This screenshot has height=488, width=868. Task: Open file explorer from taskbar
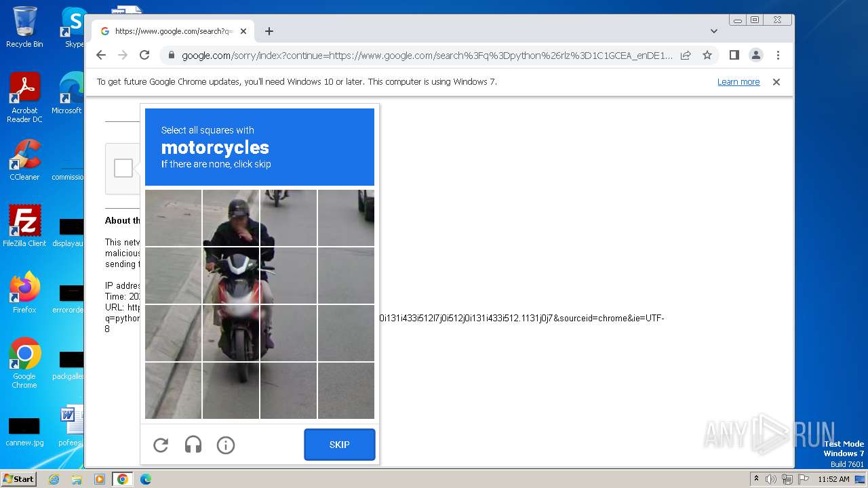(77, 479)
